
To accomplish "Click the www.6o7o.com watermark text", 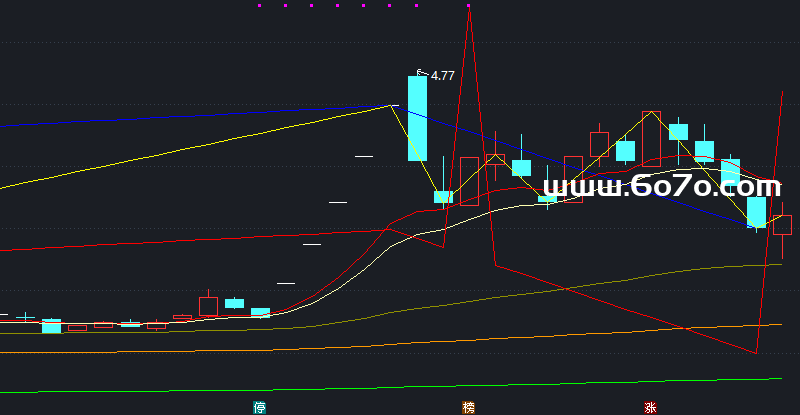I will click(661, 187).
